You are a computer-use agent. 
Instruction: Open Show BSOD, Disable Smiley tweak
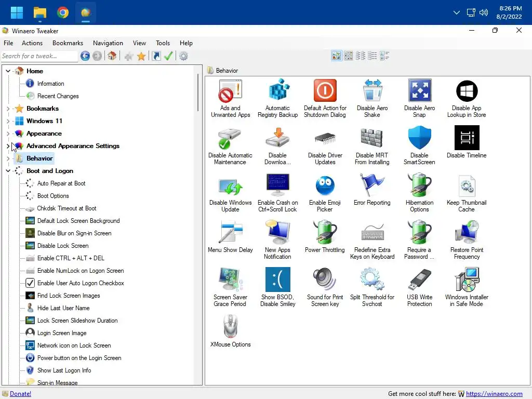pyautogui.click(x=277, y=287)
